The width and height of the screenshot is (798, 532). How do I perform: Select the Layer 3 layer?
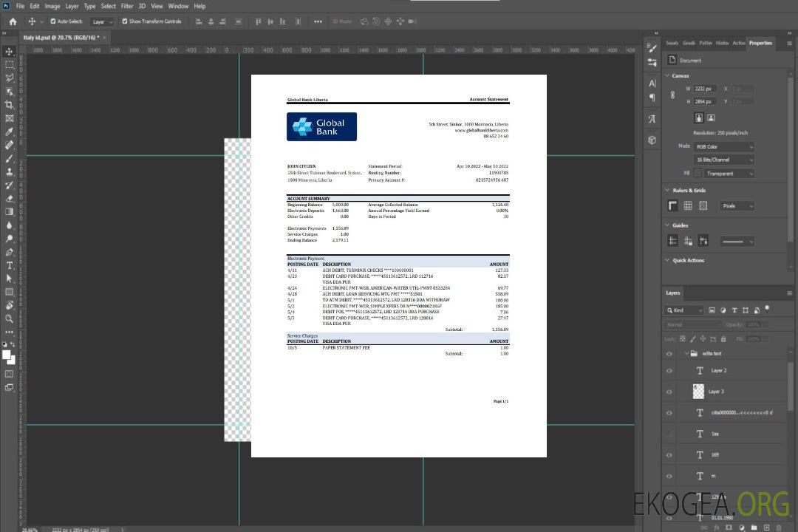coord(717,392)
